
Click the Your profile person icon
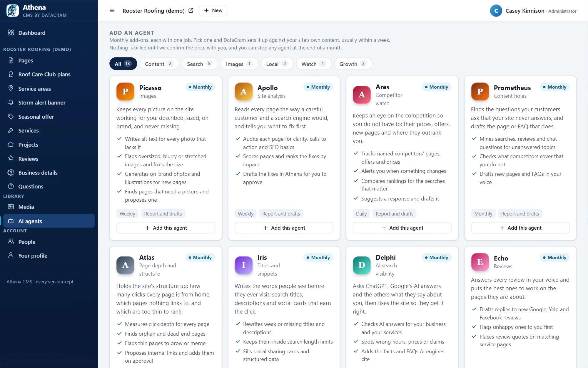point(11,255)
